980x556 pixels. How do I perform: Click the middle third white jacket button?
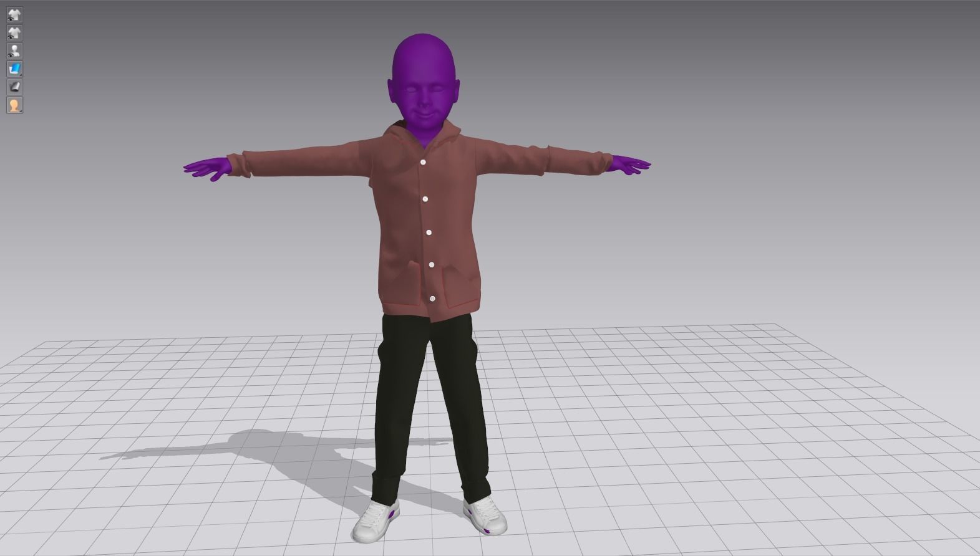click(429, 232)
